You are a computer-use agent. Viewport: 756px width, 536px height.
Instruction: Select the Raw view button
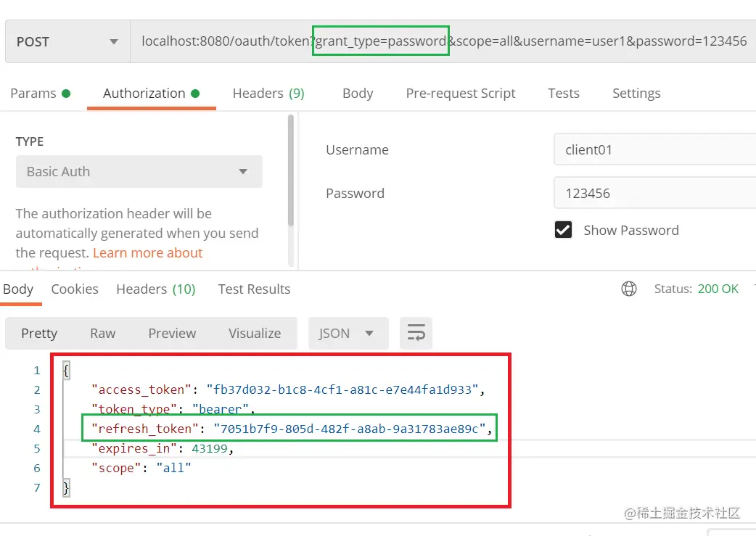(103, 333)
